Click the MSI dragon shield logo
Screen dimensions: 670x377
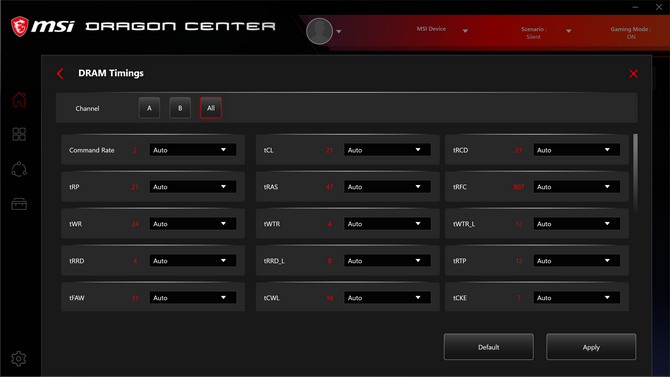coord(20,27)
